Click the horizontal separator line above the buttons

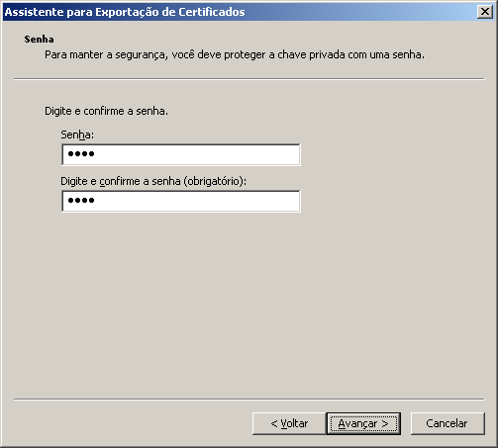pyautogui.click(x=249, y=400)
